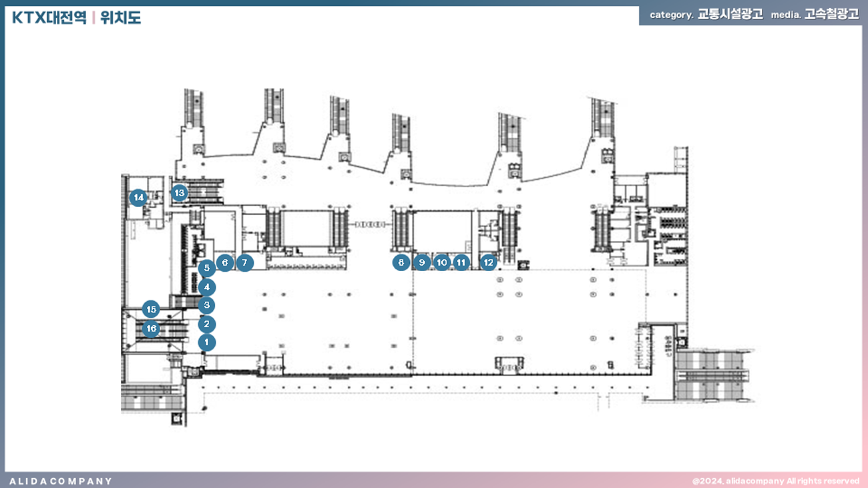This screenshot has width=868, height=488.
Task: Click the marker labeled 15
Action: (x=152, y=309)
